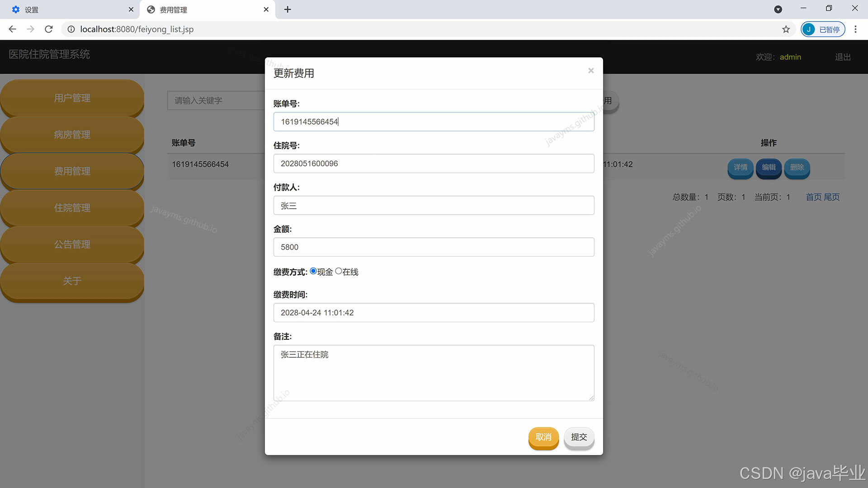Close the 费用管理 tab
Image resolution: width=868 pixels, height=488 pixels.
(x=266, y=9)
